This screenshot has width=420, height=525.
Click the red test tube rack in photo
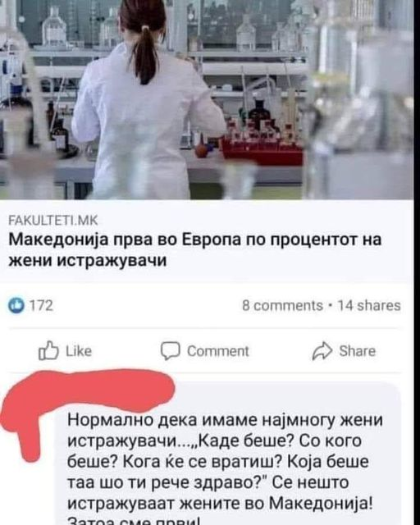point(262,151)
